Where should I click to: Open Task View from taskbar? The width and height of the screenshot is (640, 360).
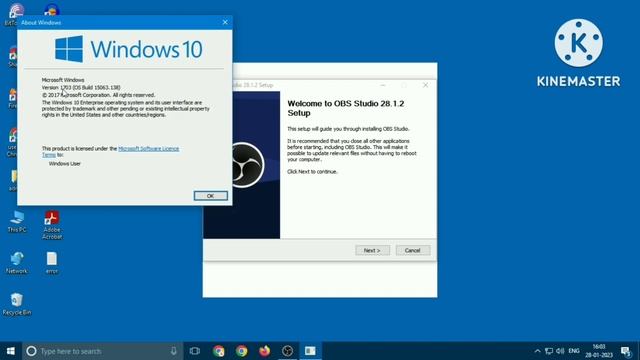coord(195,351)
